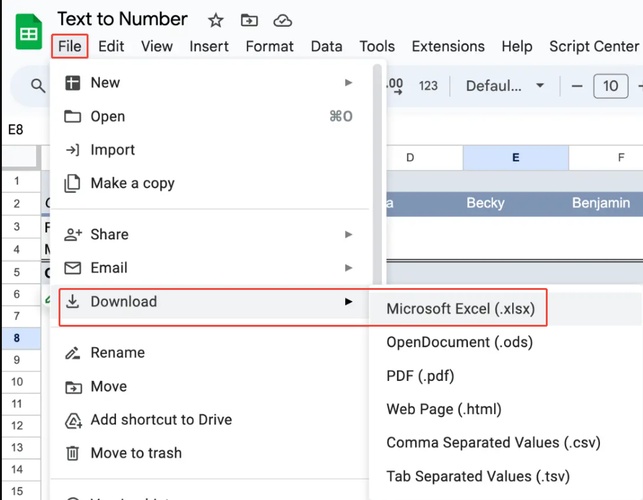
Task: Select Rename from File menu
Action: (x=209, y=353)
